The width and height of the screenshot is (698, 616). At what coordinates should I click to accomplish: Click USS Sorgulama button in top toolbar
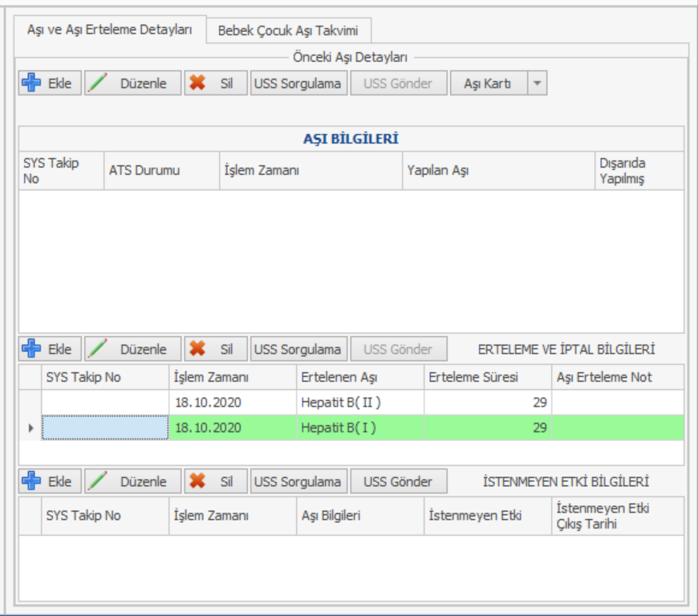pos(298,83)
